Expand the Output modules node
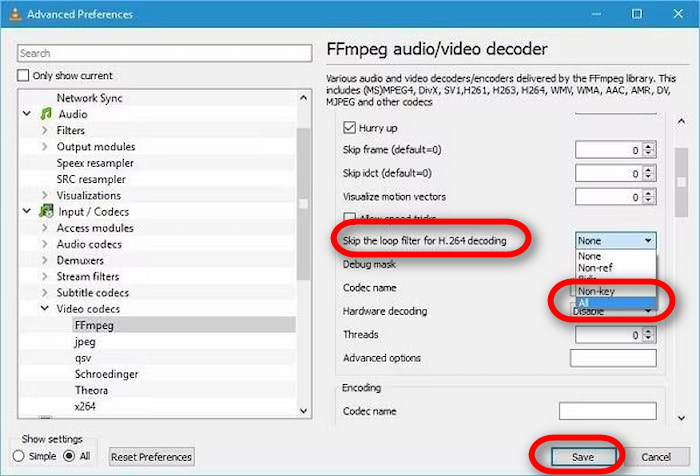The image size is (700, 476). click(45, 146)
